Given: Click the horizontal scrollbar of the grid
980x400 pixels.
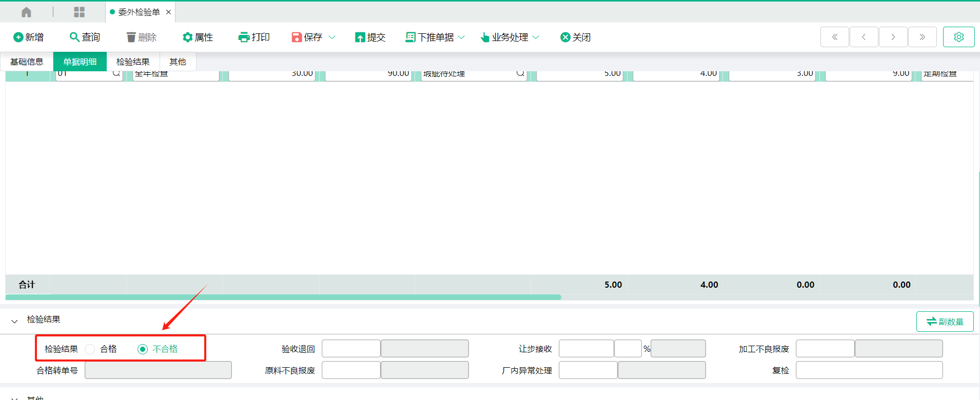Looking at the screenshot, I should click(283, 297).
